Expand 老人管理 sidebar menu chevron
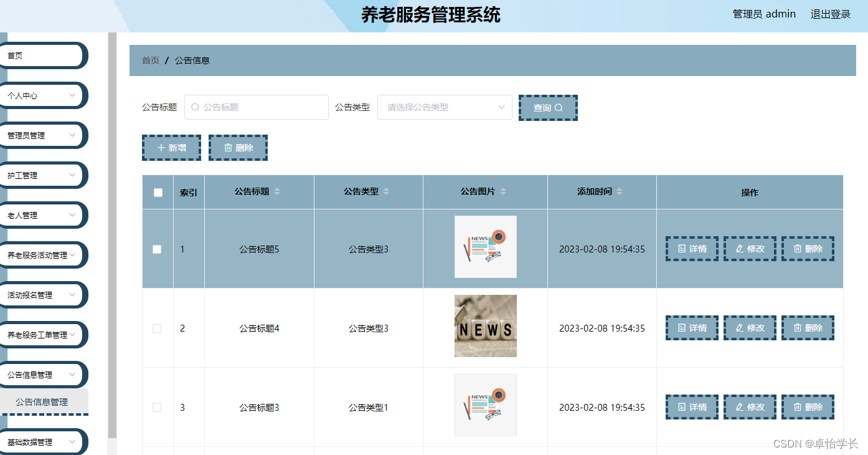Screen dimensions: 868x455 click(x=72, y=215)
